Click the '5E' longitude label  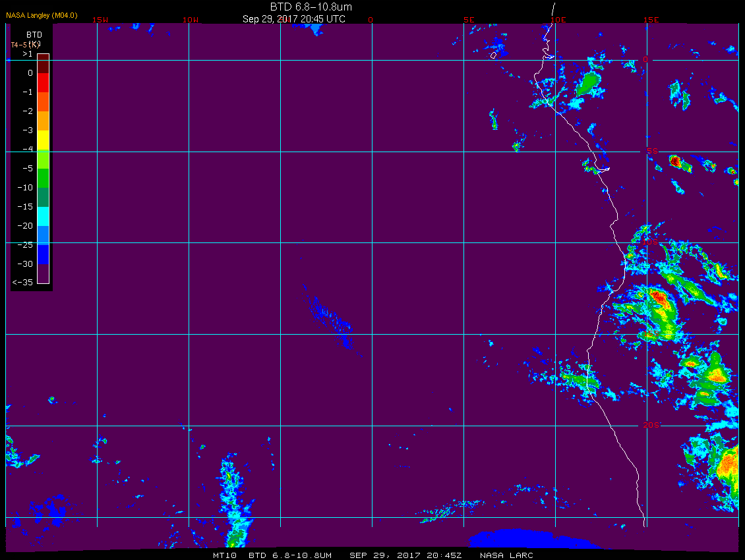click(x=469, y=20)
